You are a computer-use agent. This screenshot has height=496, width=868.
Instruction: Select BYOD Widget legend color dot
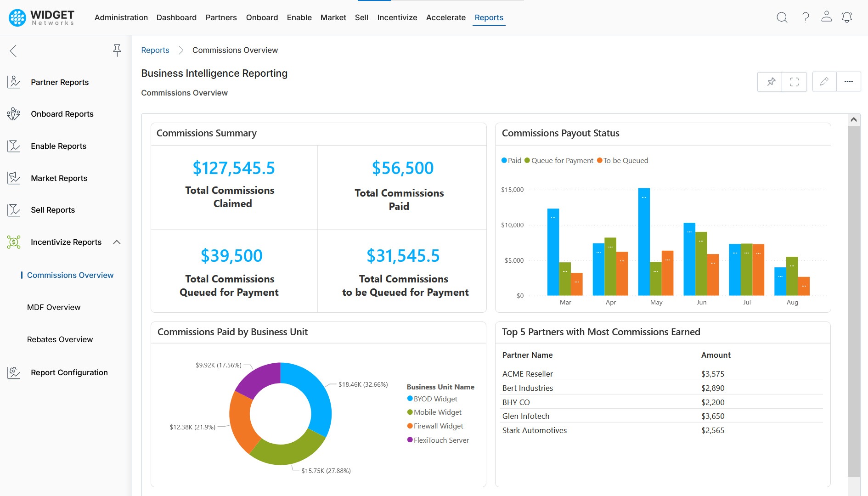click(x=410, y=399)
